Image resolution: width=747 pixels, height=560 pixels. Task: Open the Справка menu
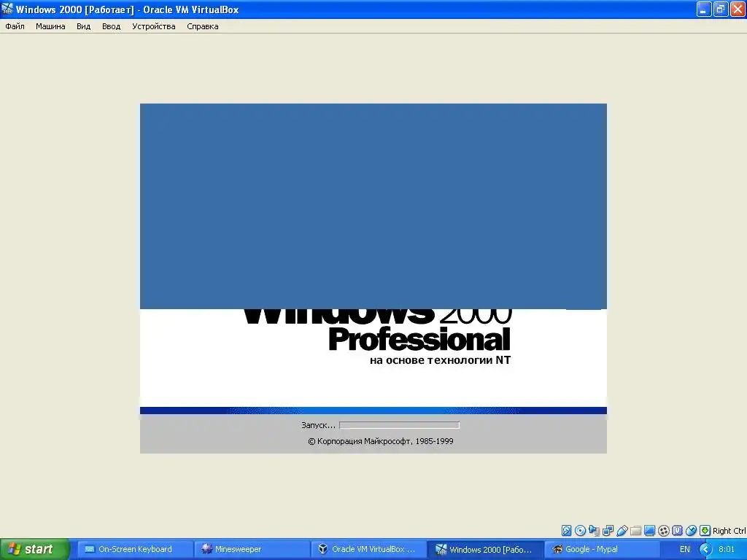(203, 26)
